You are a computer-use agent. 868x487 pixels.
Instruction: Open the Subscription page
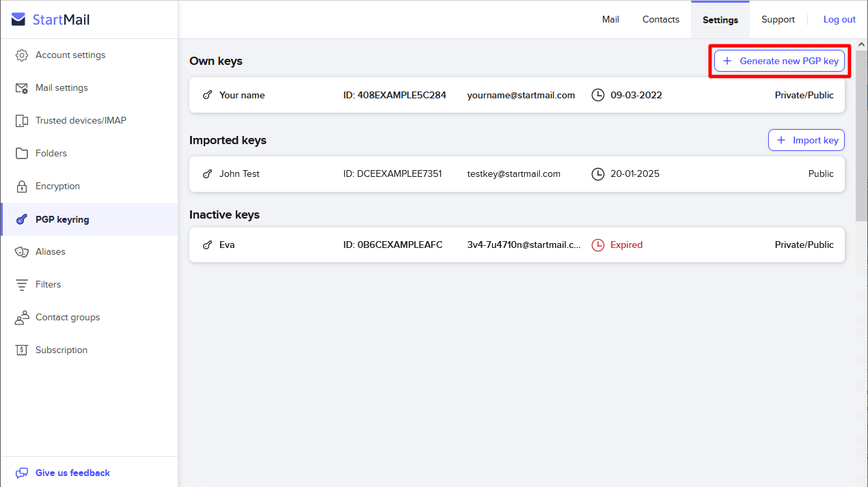[x=89, y=350]
